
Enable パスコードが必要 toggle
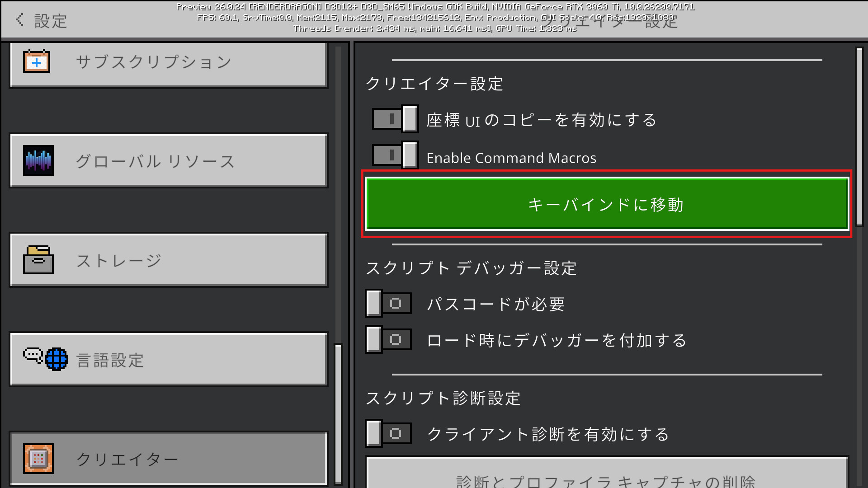(x=388, y=303)
